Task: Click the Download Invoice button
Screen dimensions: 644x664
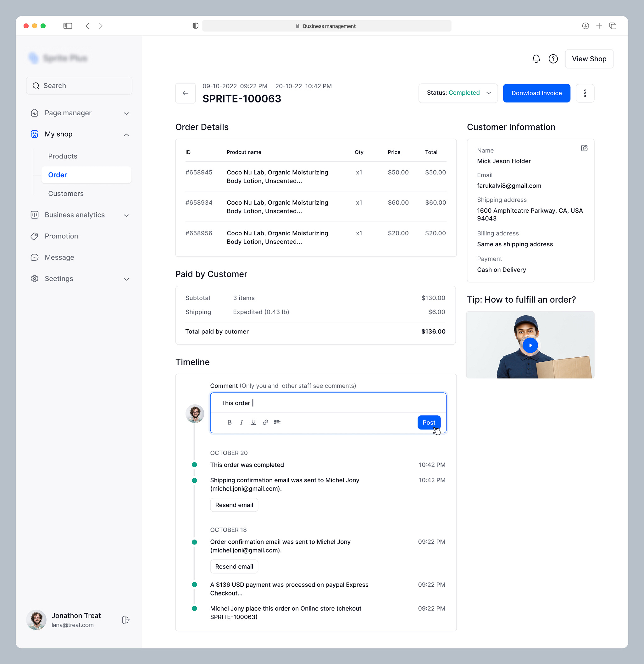Action: 536,93
